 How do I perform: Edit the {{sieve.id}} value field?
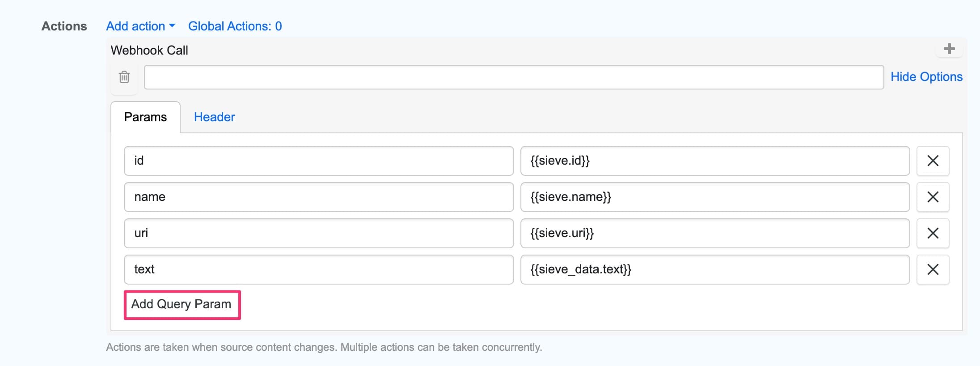(714, 161)
